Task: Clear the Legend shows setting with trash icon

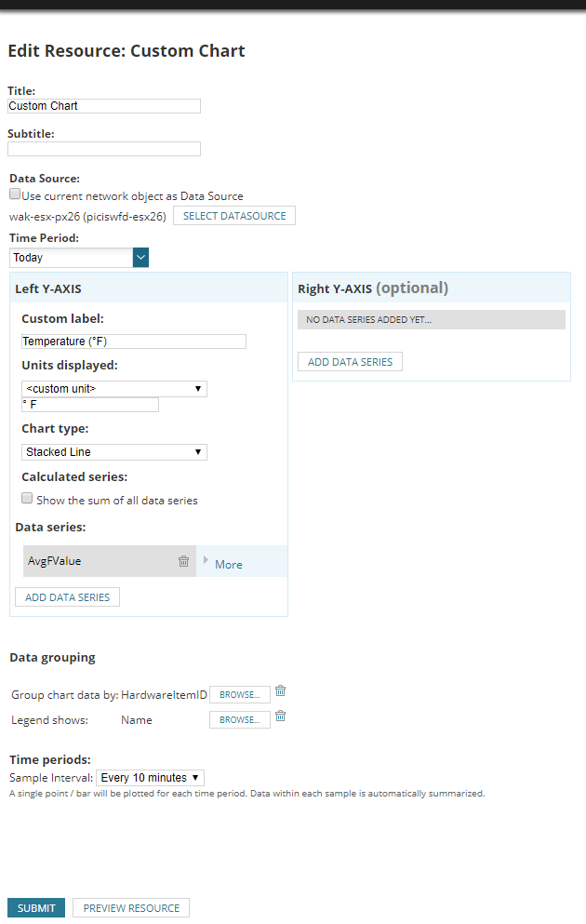Action: [x=281, y=716]
